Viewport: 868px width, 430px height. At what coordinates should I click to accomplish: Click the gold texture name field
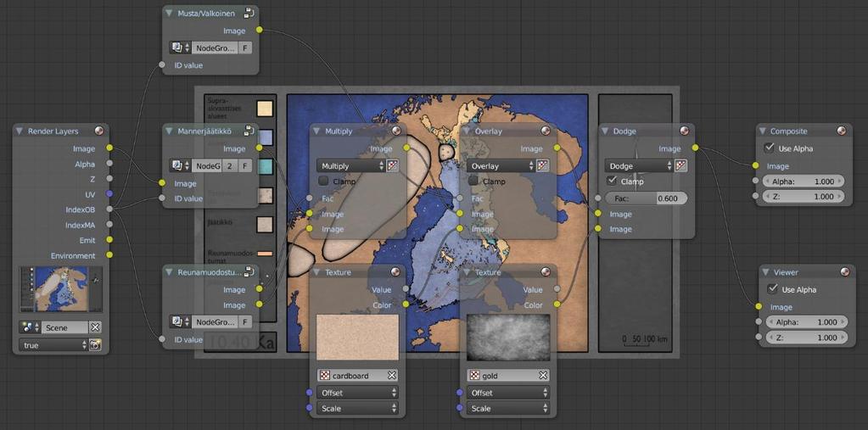coord(509,375)
